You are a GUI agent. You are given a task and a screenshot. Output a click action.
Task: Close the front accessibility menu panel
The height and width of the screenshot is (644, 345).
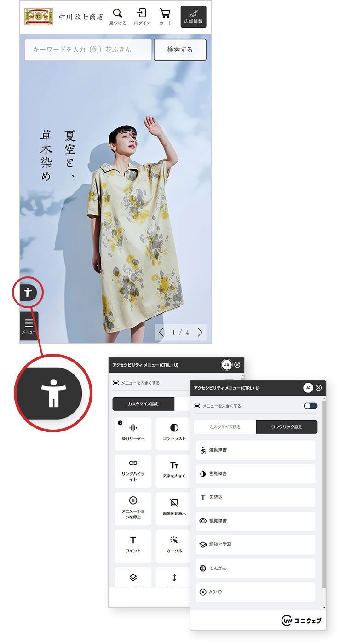click(x=319, y=388)
